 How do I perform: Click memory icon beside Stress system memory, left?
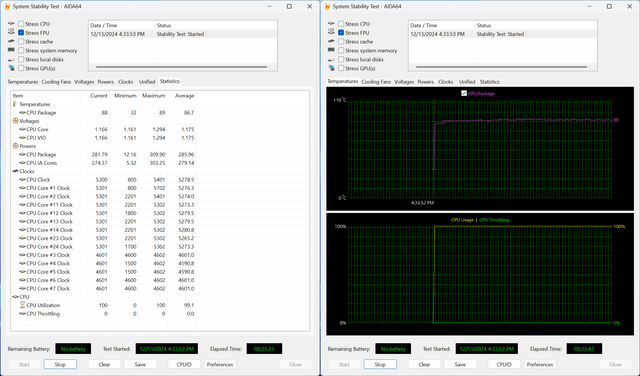[x=11, y=50]
